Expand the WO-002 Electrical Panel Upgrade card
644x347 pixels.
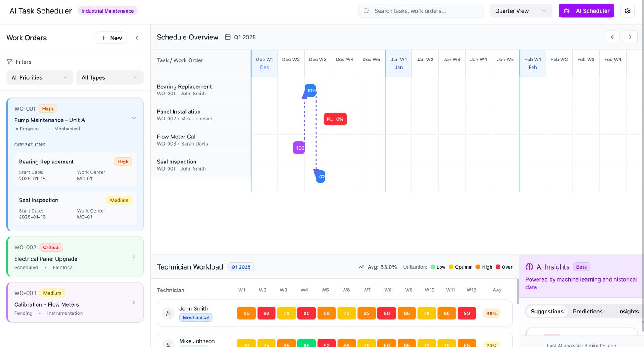(x=133, y=257)
